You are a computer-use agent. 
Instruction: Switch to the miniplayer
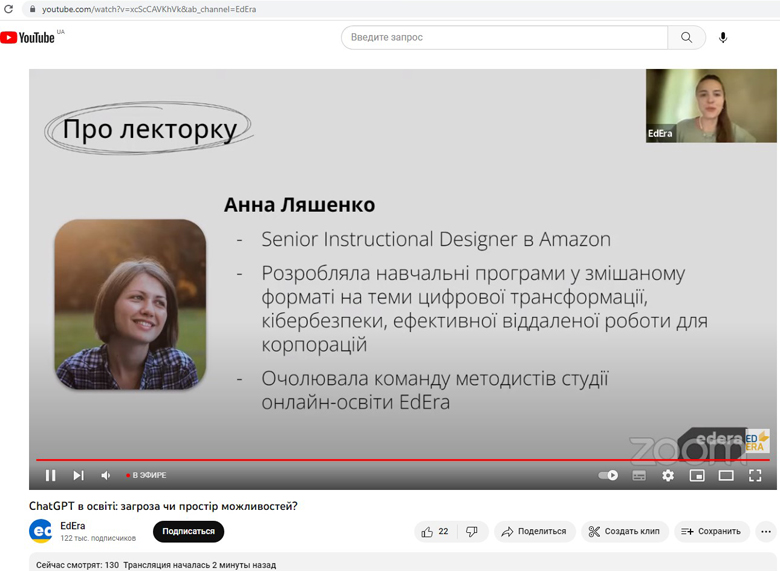pos(697,476)
